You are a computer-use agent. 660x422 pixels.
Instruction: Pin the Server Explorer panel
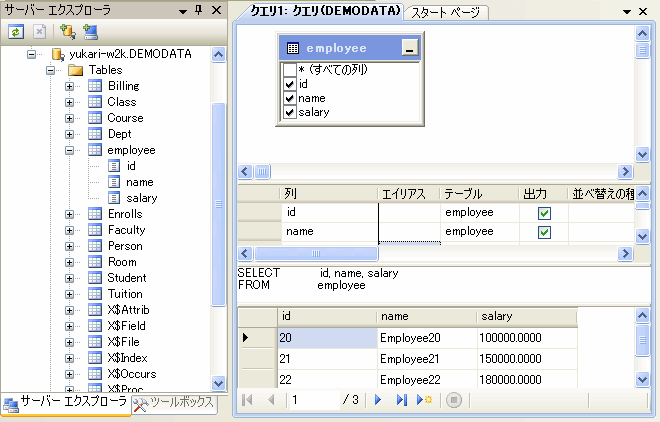pyautogui.click(x=198, y=9)
